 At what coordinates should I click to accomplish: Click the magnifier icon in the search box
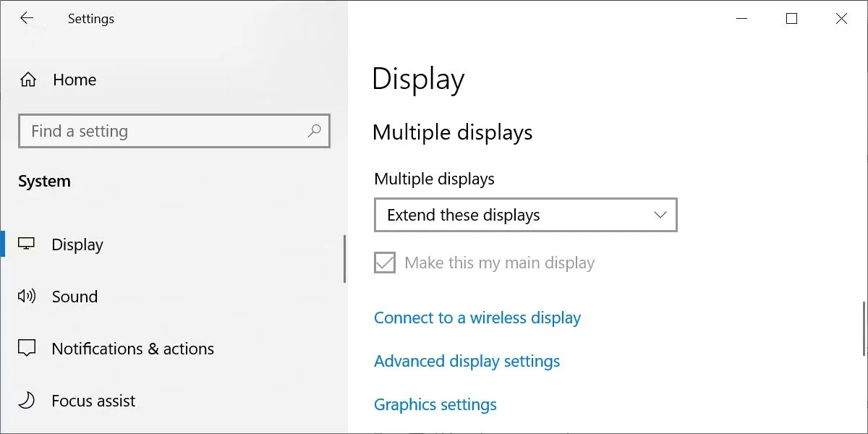click(314, 131)
